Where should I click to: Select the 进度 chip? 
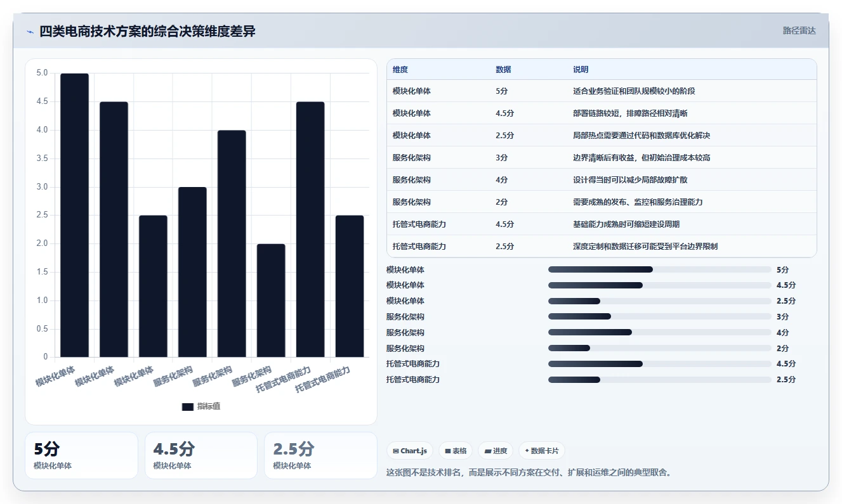(x=496, y=451)
